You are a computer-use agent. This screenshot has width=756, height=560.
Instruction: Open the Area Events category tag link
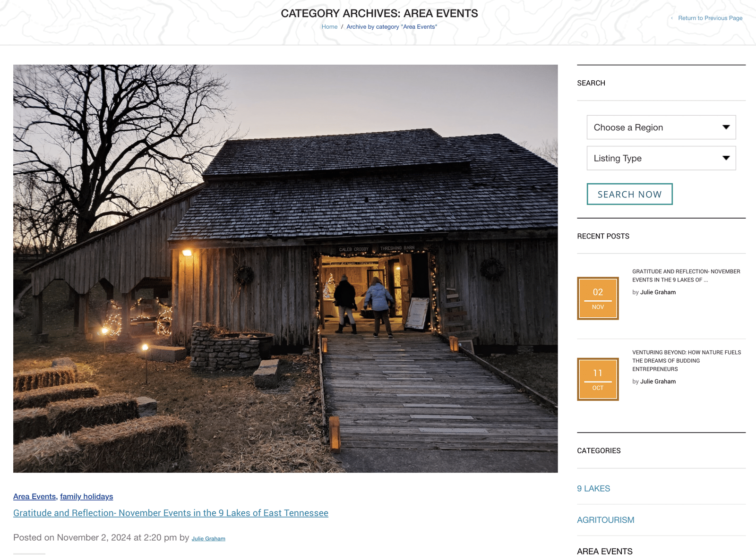click(34, 496)
